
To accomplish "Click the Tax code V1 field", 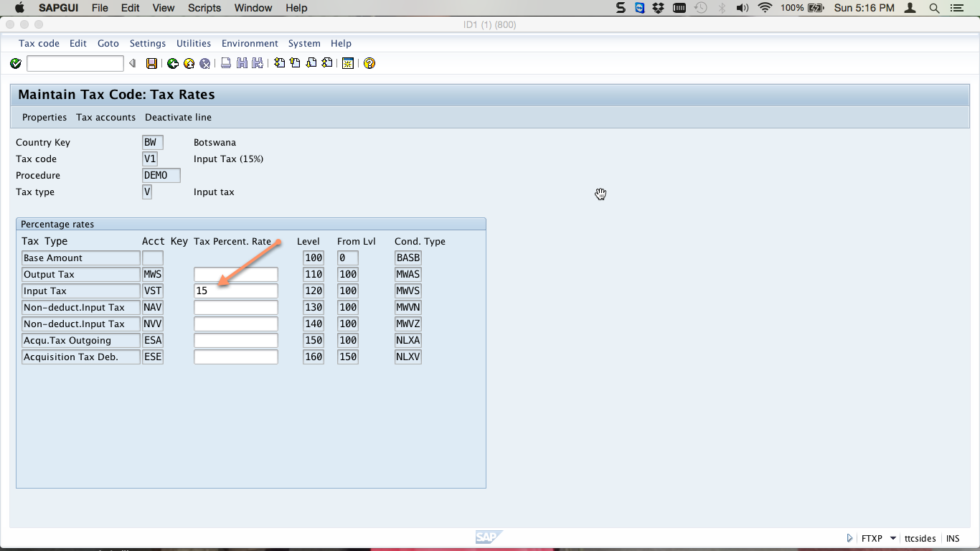I will 150,159.
